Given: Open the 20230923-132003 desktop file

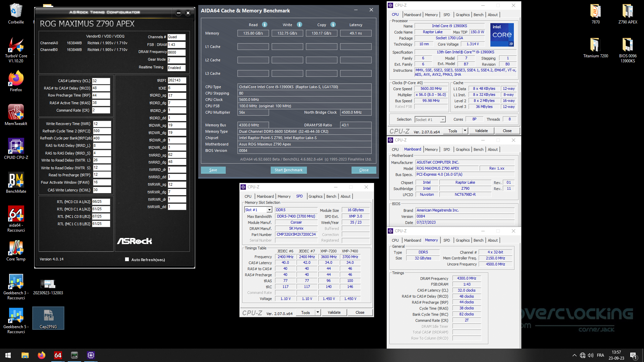Looking at the screenshot, I should tap(48, 287).
